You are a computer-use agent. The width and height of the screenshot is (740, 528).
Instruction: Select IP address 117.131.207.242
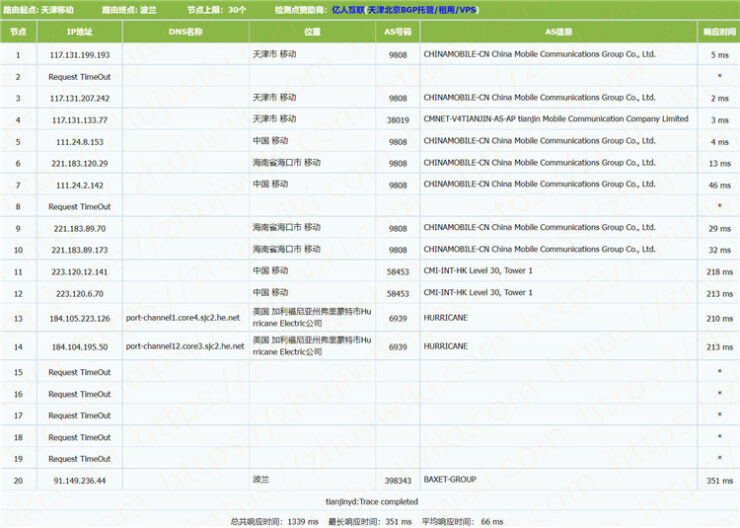(x=79, y=99)
